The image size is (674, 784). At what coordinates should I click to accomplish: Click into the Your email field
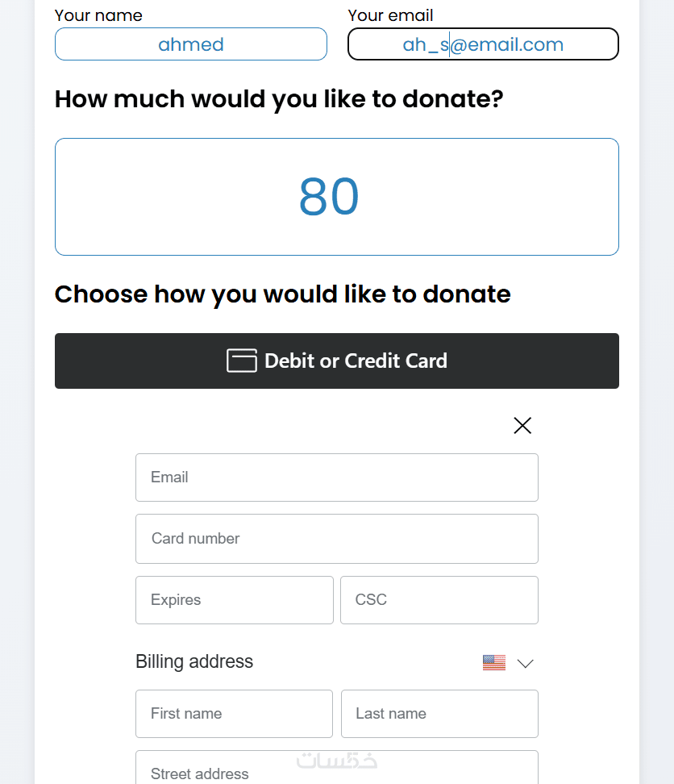(x=483, y=44)
